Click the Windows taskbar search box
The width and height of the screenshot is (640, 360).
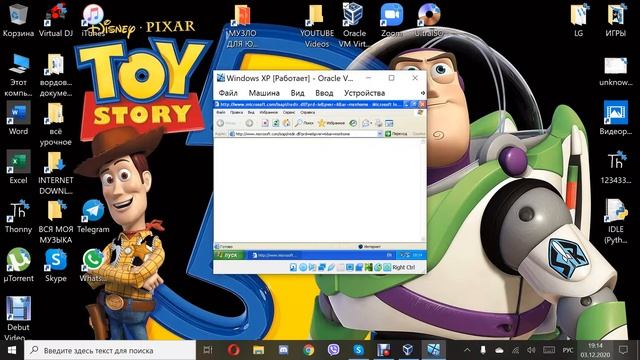click(x=110, y=350)
